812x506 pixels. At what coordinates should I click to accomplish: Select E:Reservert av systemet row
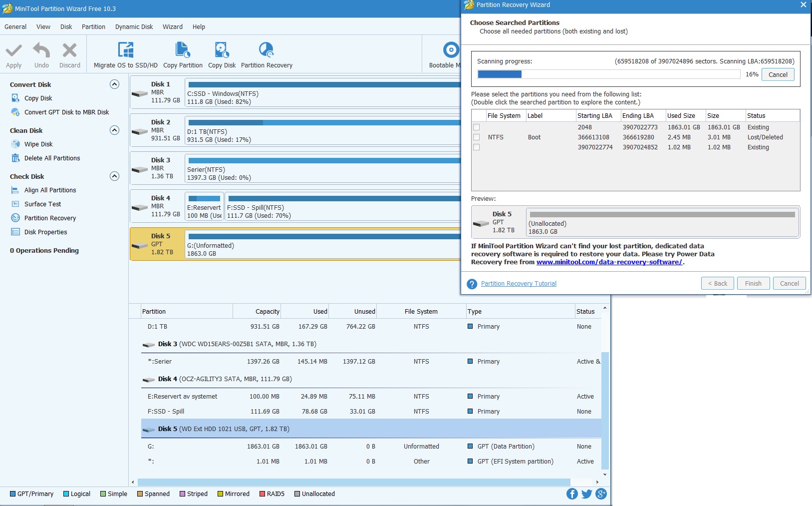pos(371,397)
